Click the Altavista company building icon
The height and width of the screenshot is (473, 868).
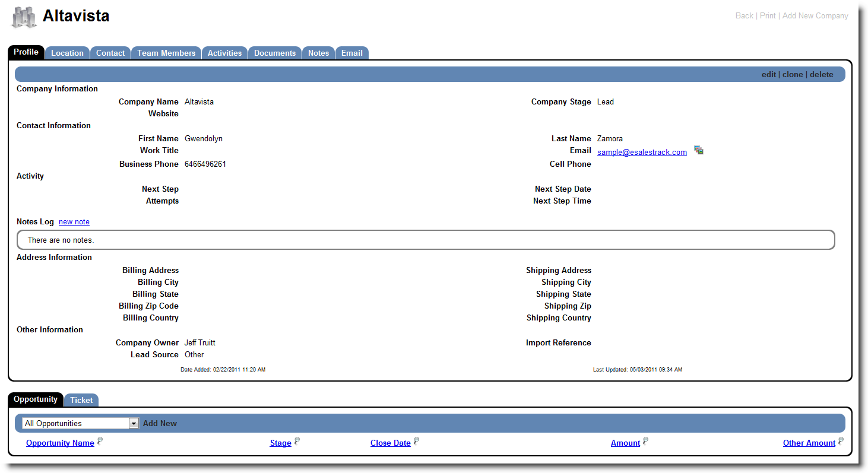tap(24, 17)
